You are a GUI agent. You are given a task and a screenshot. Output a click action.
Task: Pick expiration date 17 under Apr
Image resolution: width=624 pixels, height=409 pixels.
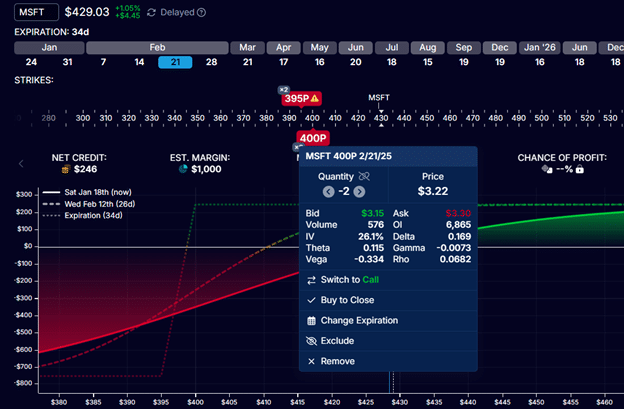pyautogui.click(x=283, y=62)
